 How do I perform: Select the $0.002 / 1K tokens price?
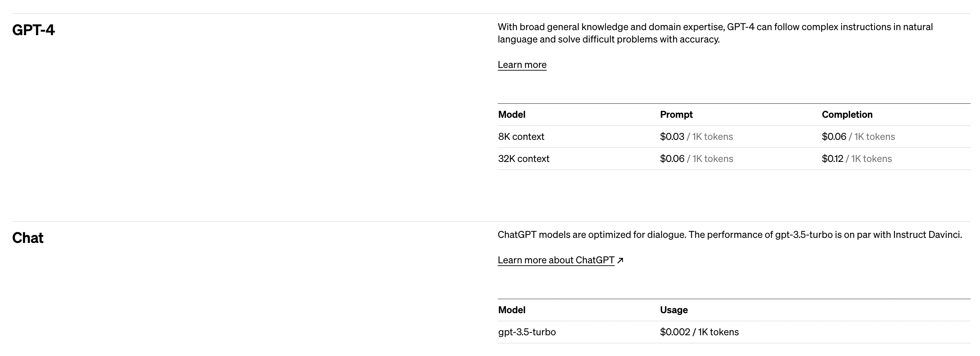click(x=699, y=332)
